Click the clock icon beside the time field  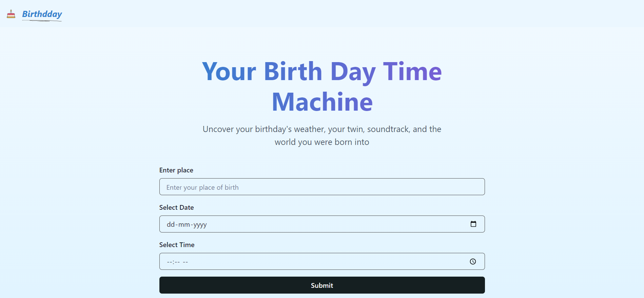pos(473,261)
